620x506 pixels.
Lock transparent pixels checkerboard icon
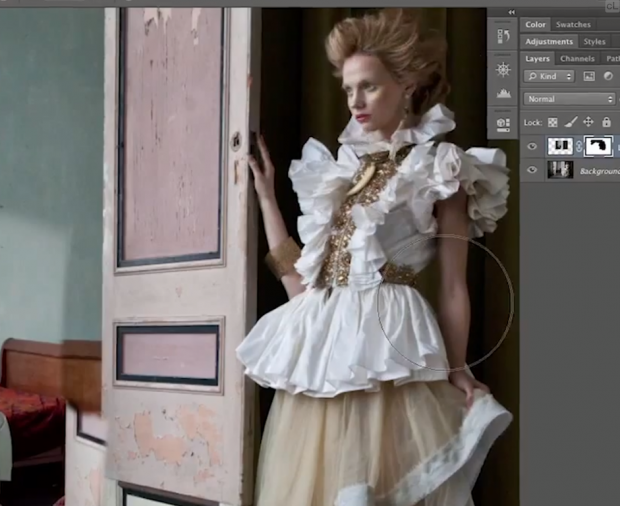click(552, 123)
